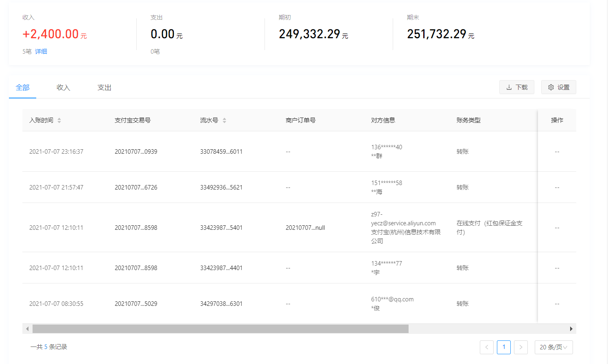Sort the 入账时间 column ascending
The image size is (608, 364).
(x=59, y=118)
